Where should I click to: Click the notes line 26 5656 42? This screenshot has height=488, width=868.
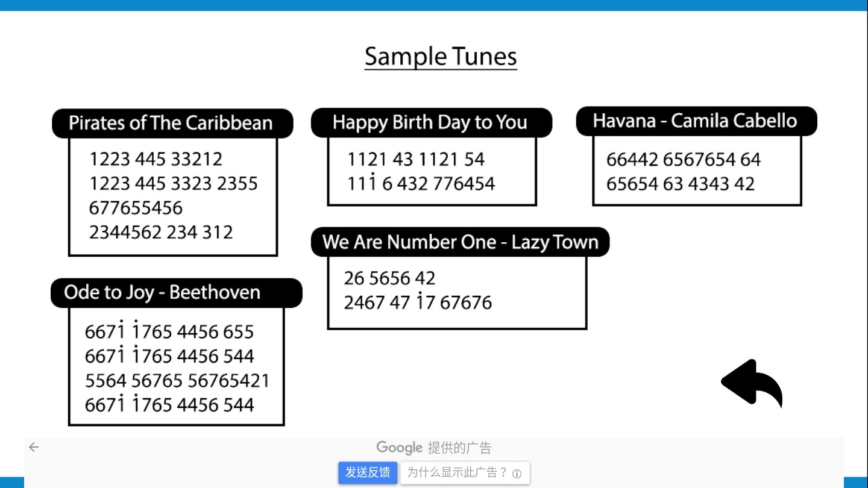pos(389,278)
